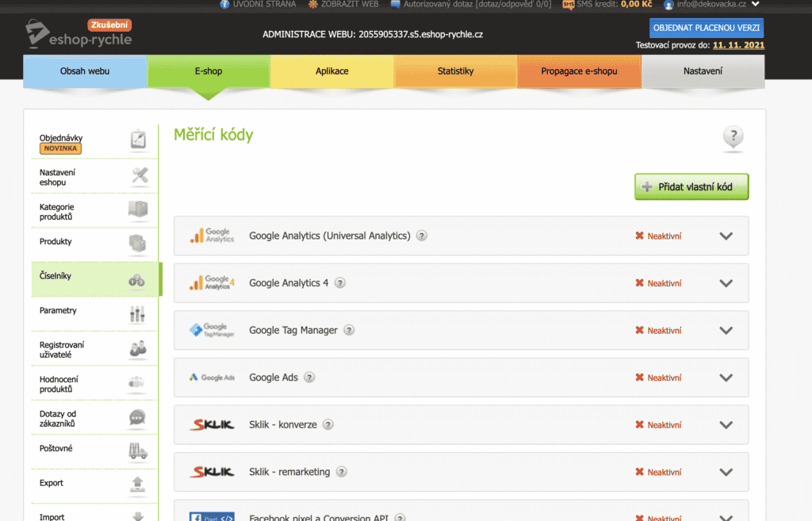Click Neaktivní status for Universal Analytics
812x521 pixels.
(658, 236)
